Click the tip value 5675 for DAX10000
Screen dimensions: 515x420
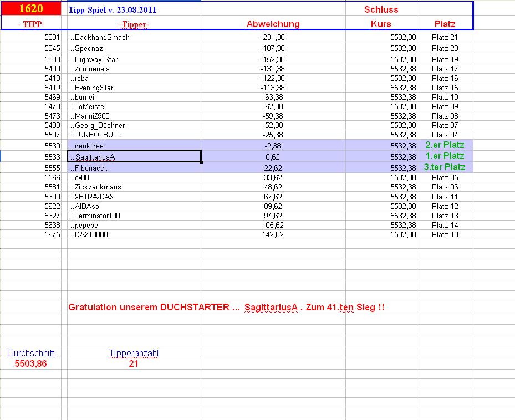pyautogui.click(x=52, y=234)
